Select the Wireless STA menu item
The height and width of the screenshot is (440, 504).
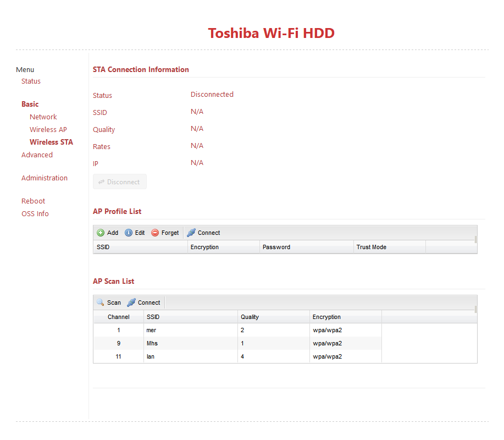(51, 142)
